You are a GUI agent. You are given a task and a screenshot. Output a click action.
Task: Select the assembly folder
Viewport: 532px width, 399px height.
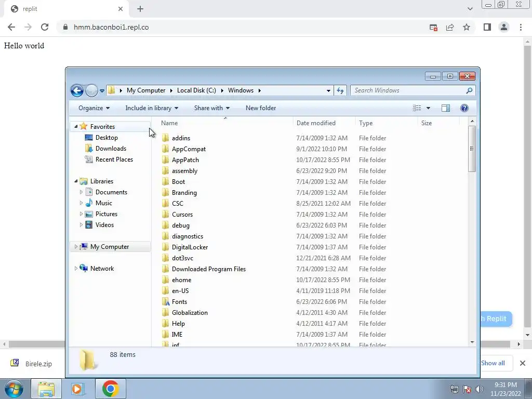pos(184,170)
